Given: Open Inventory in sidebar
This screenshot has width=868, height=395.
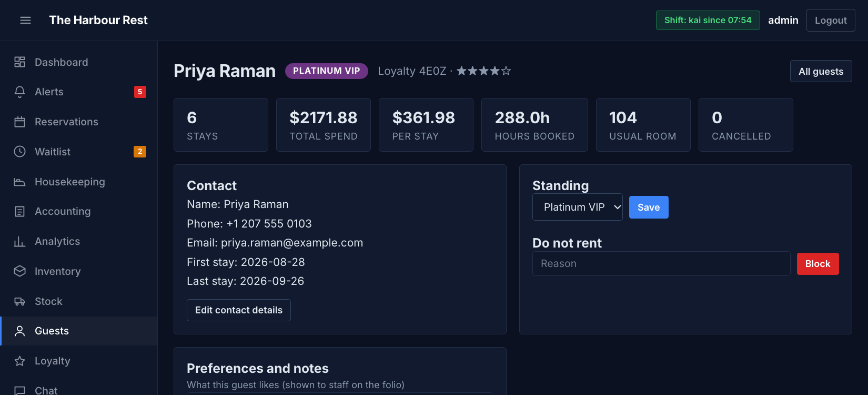Looking at the screenshot, I should tap(79, 271).
